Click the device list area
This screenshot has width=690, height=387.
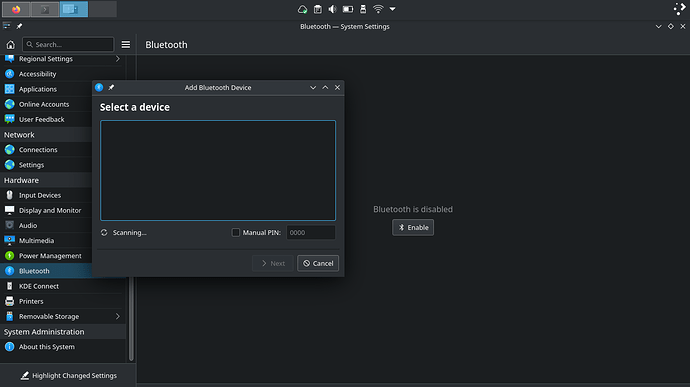(218, 170)
